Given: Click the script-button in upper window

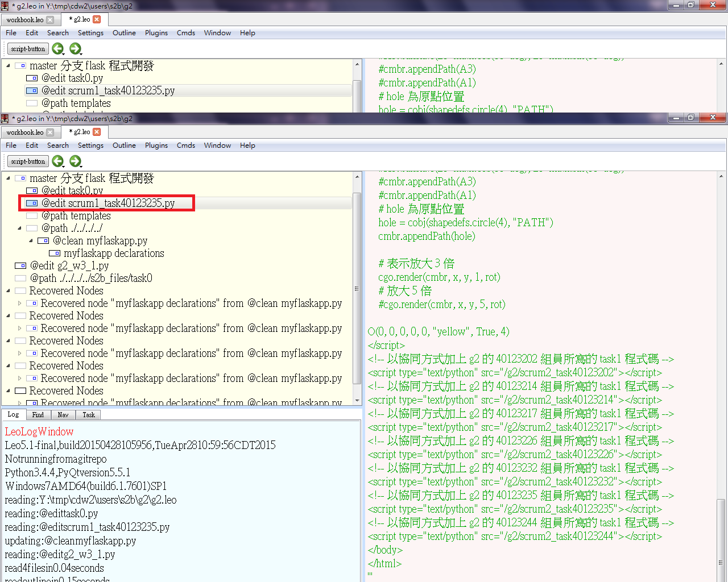Looking at the screenshot, I should (x=28, y=49).
